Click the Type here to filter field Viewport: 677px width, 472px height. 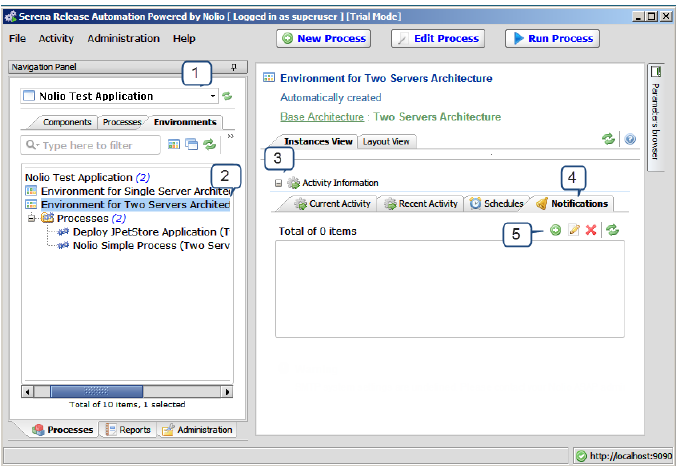click(90, 145)
